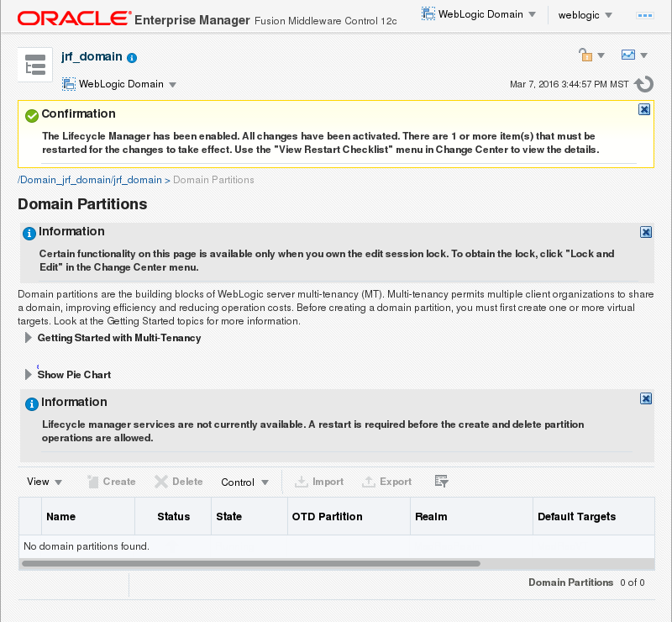
Task: Open the target navigation tree icon
Action: point(34,65)
